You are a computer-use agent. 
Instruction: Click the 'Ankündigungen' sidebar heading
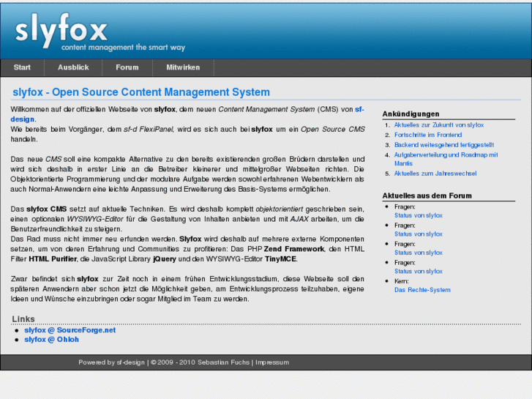coord(411,113)
